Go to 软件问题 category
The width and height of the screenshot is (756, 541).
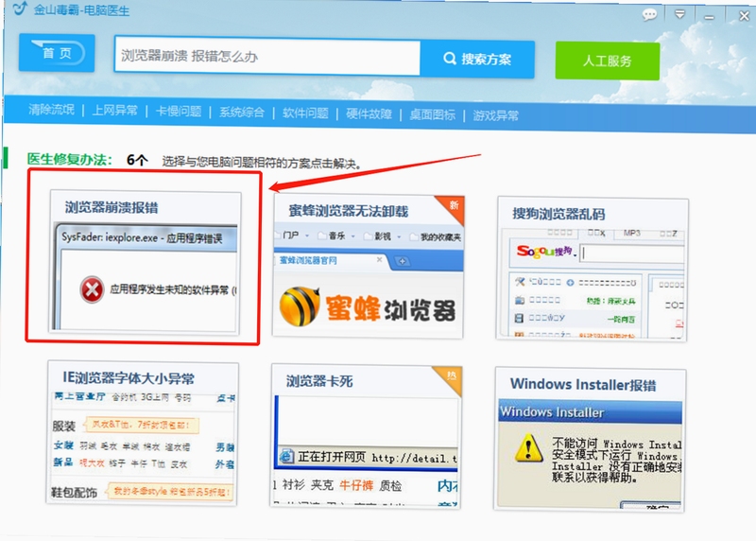pyautogui.click(x=305, y=113)
